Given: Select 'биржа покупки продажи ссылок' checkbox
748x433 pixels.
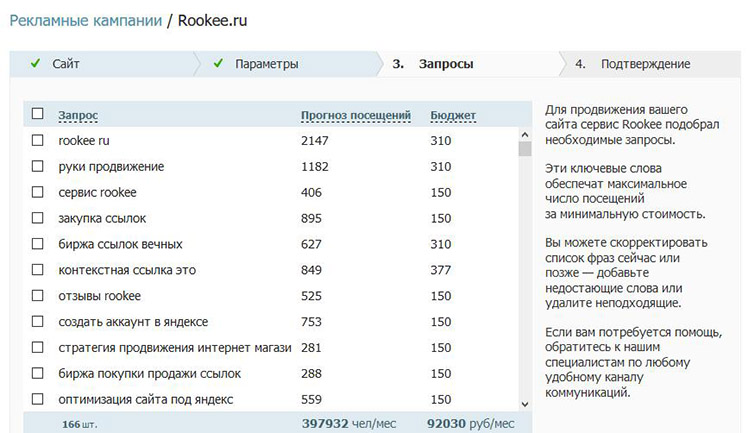Looking at the screenshot, I should 37,373.
